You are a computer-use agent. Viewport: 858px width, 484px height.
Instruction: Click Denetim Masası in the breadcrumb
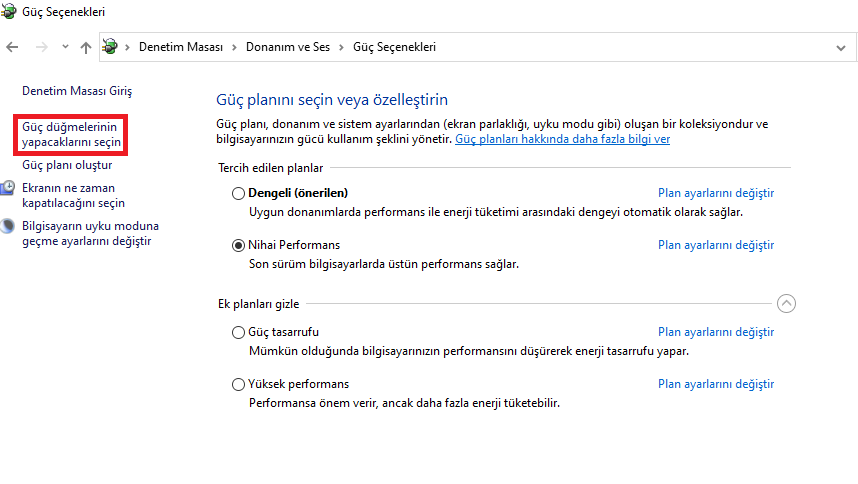point(181,47)
